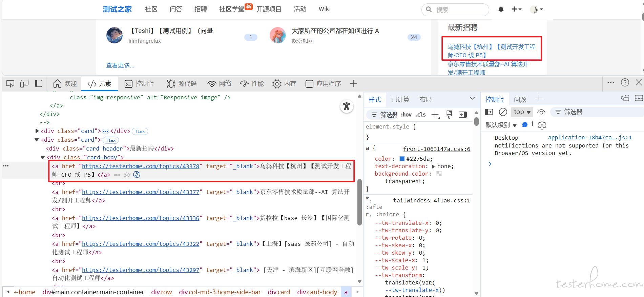Image resolution: width=644 pixels, height=297 pixels.
Task: Open the front-1063147a.css:6 source link
Action: (437, 149)
